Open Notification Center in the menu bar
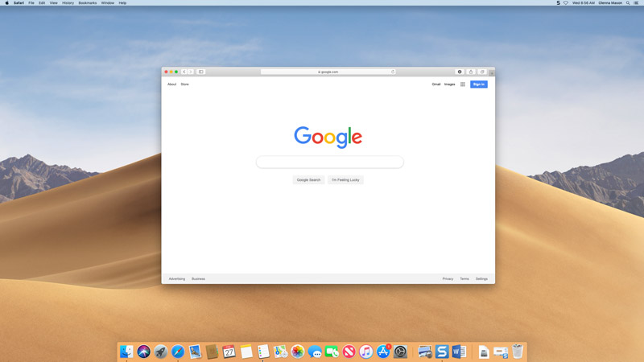Viewport: 644px width, 362px height. (636, 3)
